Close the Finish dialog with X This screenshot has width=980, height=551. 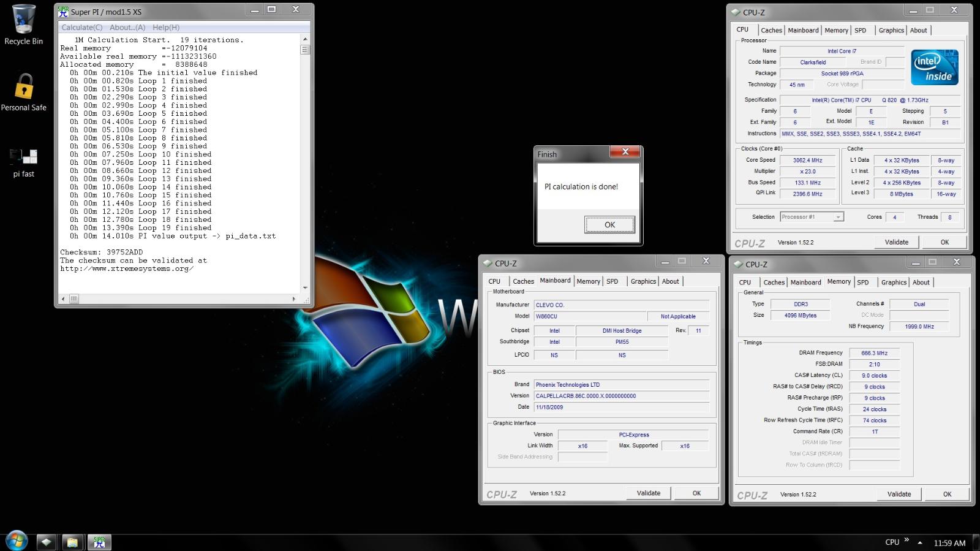pos(625,152)
